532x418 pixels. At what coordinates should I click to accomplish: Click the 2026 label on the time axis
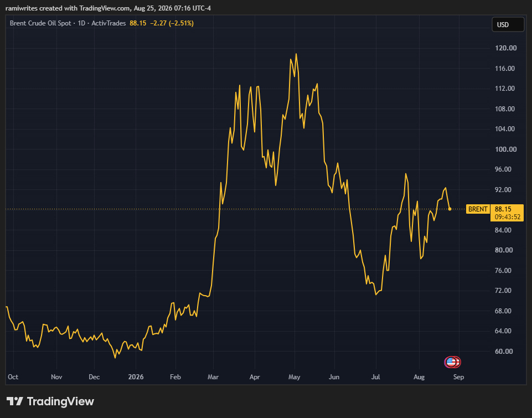[136, 377]
